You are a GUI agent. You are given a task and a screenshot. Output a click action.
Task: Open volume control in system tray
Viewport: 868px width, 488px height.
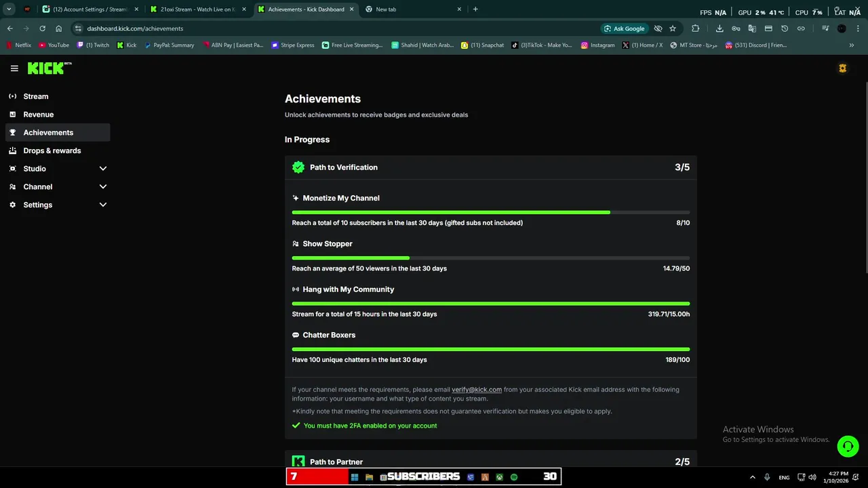pos(812,477)
